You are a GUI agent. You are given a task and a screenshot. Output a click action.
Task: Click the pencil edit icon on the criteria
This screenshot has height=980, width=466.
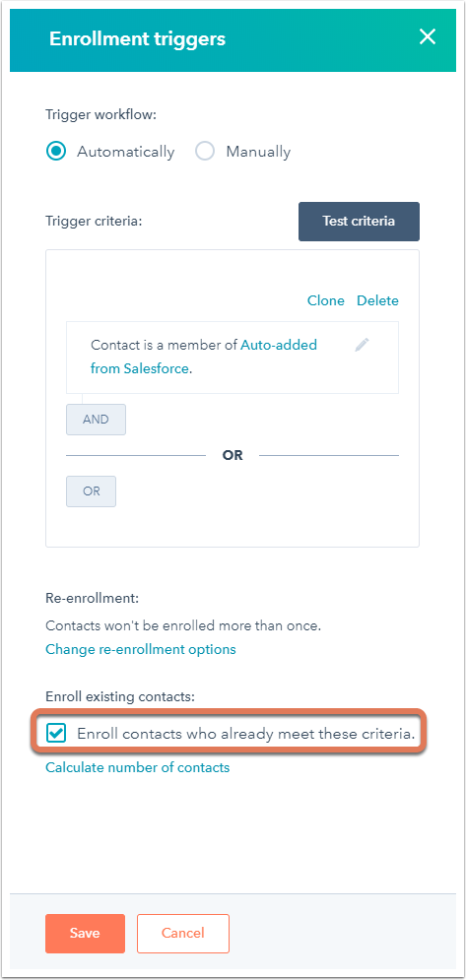pos(363,345)
